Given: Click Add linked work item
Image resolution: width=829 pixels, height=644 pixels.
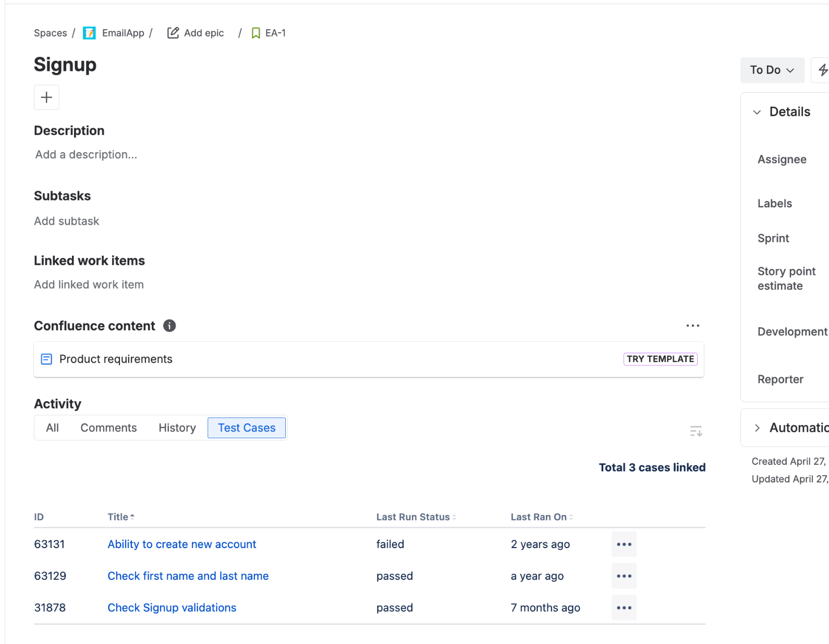Looking at the screenshot, I should [x=89, y=285].
